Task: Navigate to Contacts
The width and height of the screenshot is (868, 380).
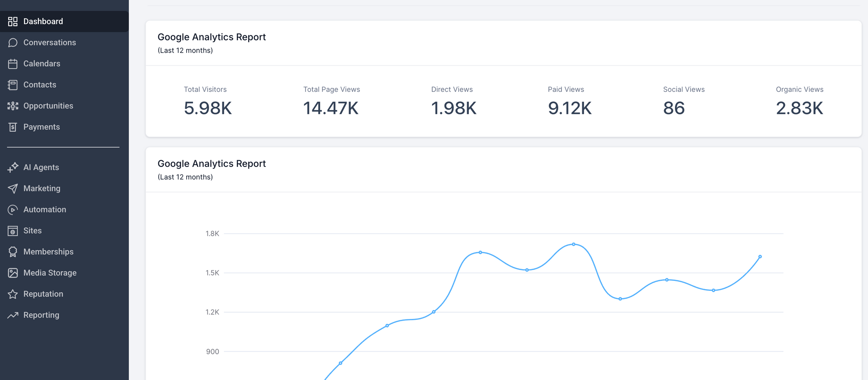Action: 64,85
